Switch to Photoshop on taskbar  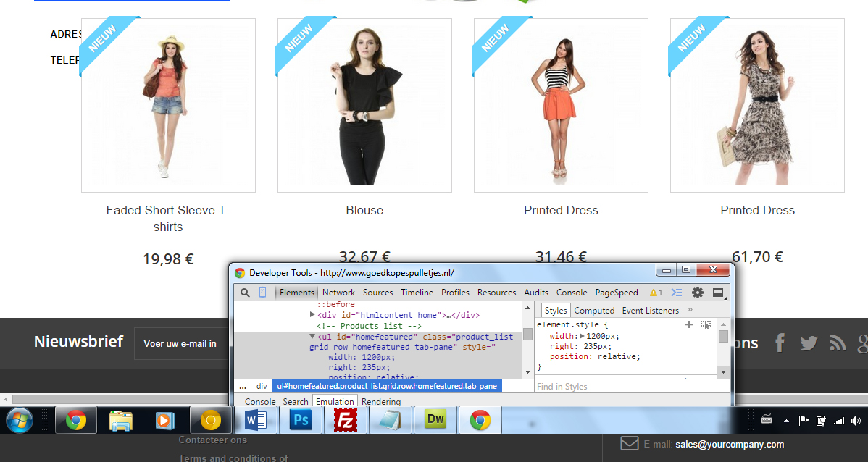pos(301,421)
